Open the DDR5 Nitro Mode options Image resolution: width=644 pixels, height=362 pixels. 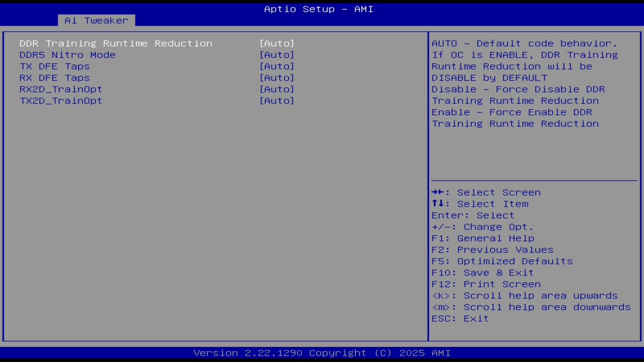[277, 55]
